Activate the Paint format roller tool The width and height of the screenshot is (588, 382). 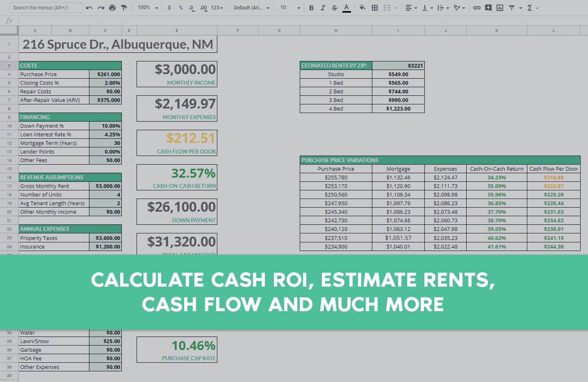coord(124,8)
